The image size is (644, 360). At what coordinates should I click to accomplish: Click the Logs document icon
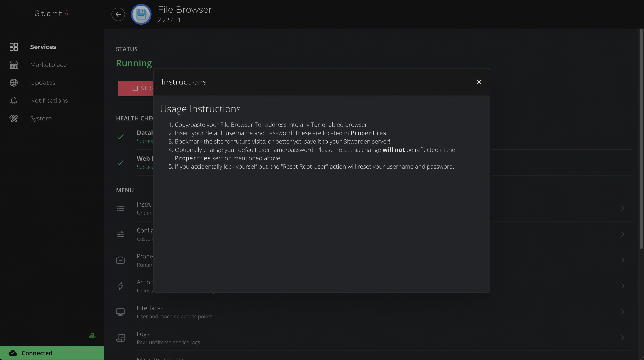120,337
